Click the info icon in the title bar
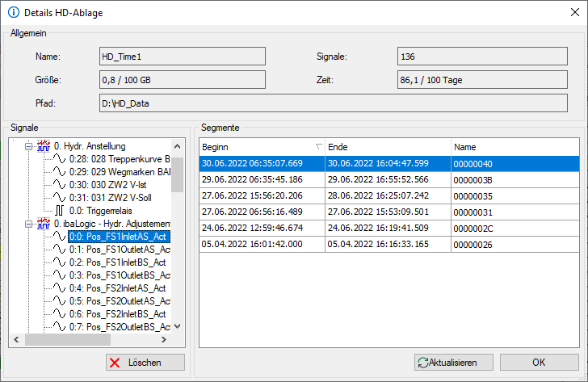Image resolution: width=588 pixels, height=382 pixels. [x=14, y=12]
